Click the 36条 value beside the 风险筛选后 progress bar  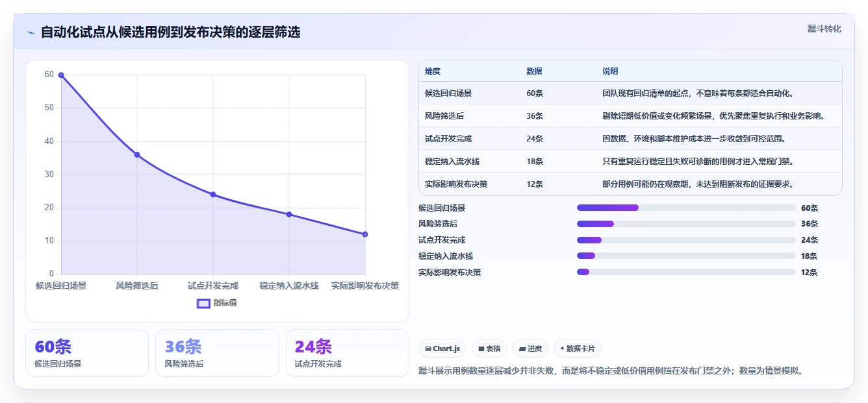(810, 224)
